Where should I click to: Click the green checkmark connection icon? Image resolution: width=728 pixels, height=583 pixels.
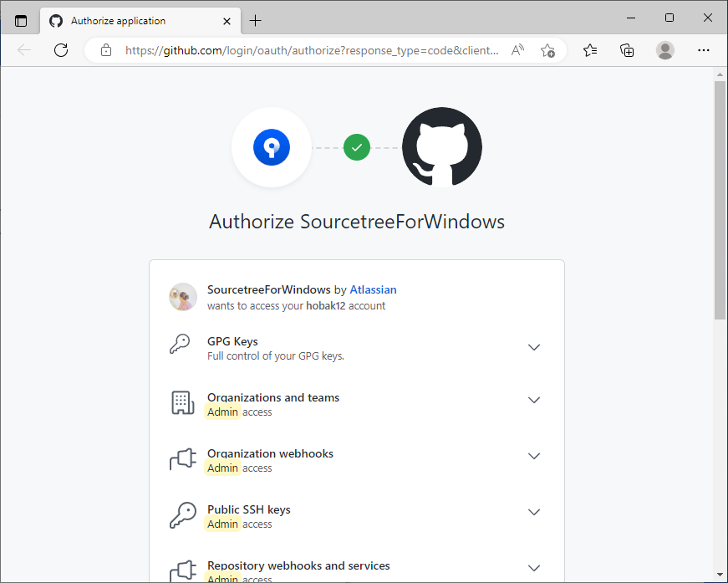coord(357,147)
